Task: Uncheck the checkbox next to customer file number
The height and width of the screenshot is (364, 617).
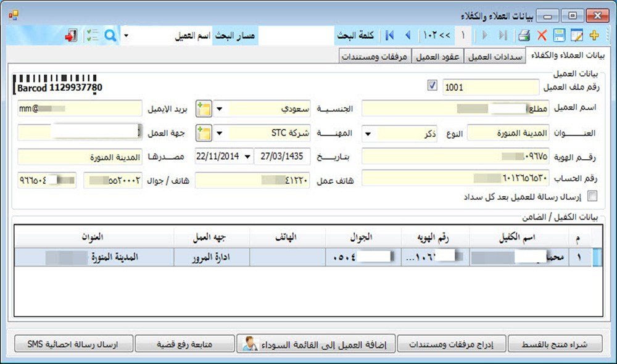Action: pyautogui.click(x=432, y=87)
